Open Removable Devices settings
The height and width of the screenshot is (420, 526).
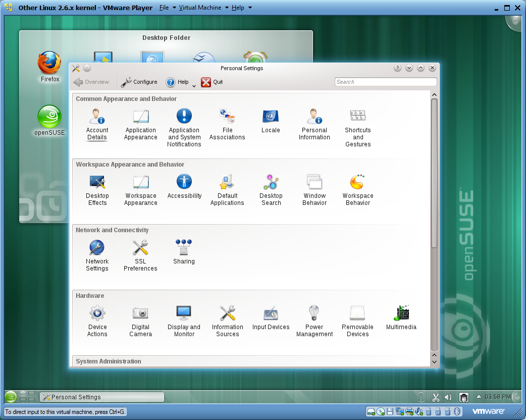click(357, 321)
